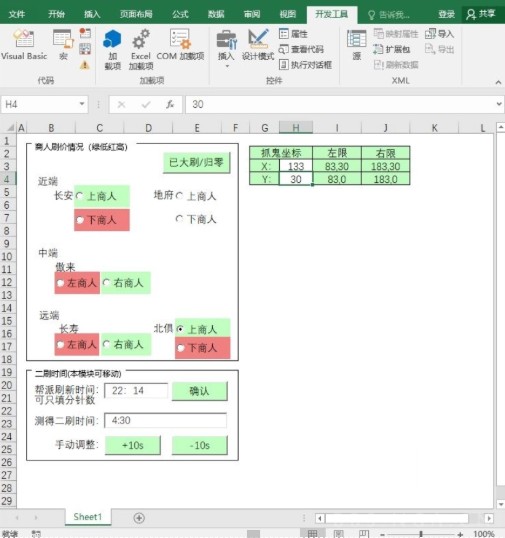Expand the formula bar
The width and height of the screenshot is (505, 538).
pyautogui.click(x=499, y=104)
